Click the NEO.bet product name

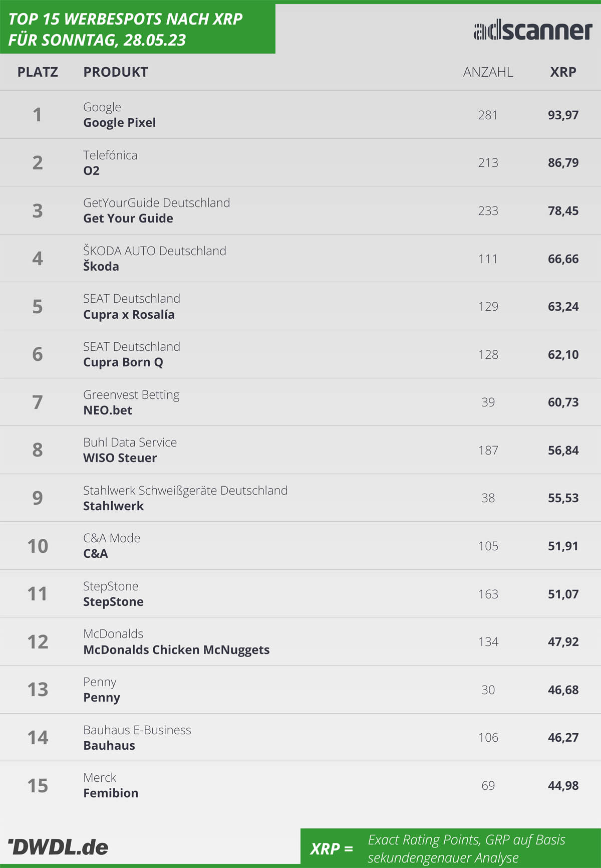pos(108,410)
